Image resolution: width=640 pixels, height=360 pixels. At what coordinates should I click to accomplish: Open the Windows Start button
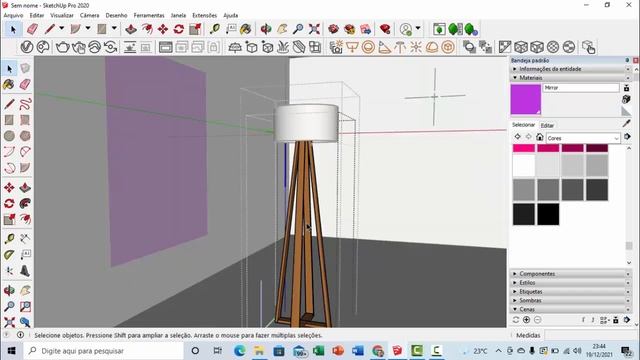[x=11, y=351]
